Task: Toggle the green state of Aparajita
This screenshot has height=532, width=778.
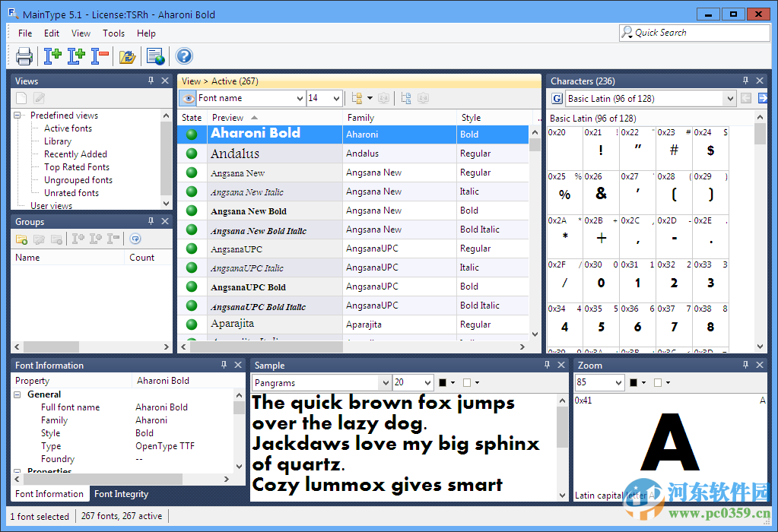Action: click(192, 325)
